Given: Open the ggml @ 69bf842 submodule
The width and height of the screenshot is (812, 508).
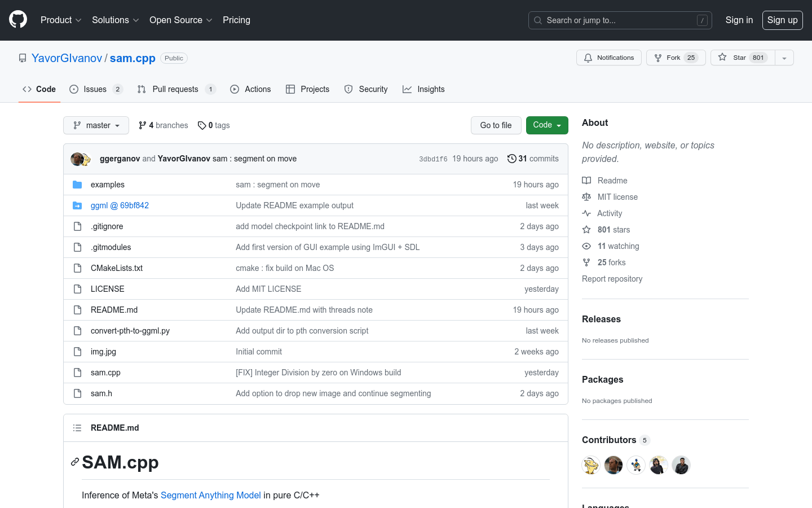Looking at the screenshot, I should [120, 205].
